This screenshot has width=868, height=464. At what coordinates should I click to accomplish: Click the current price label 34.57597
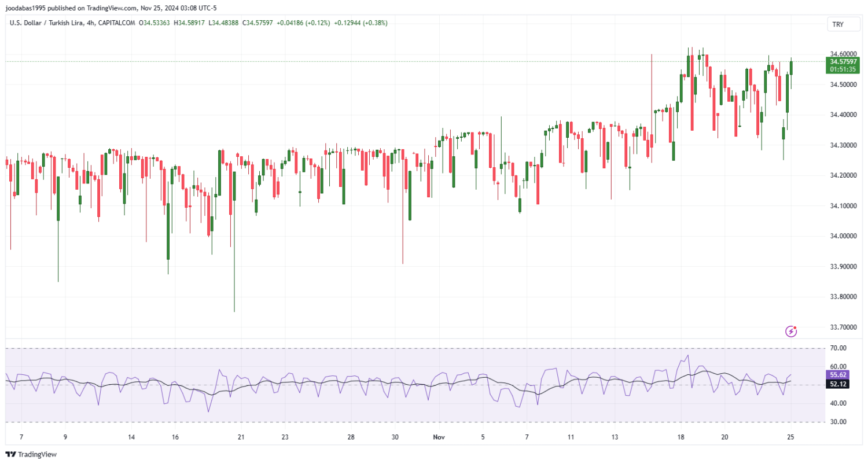click(x=843, y=61)
